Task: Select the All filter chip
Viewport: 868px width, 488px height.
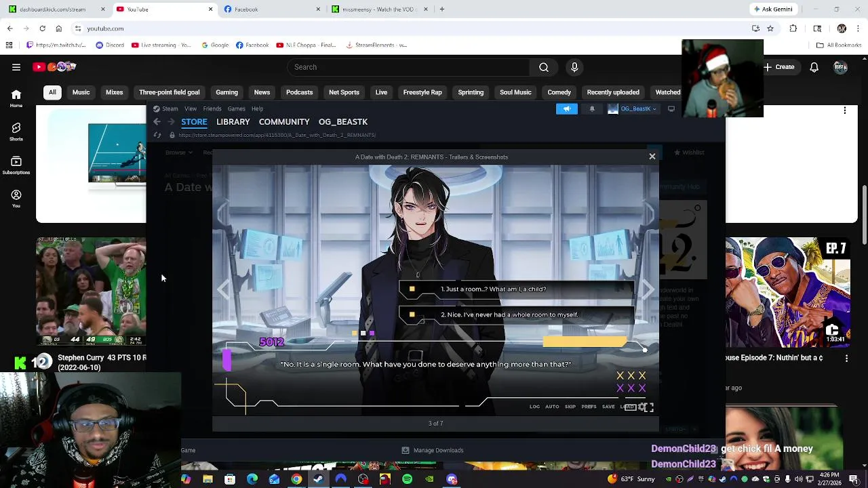Action: click(52, 92)
